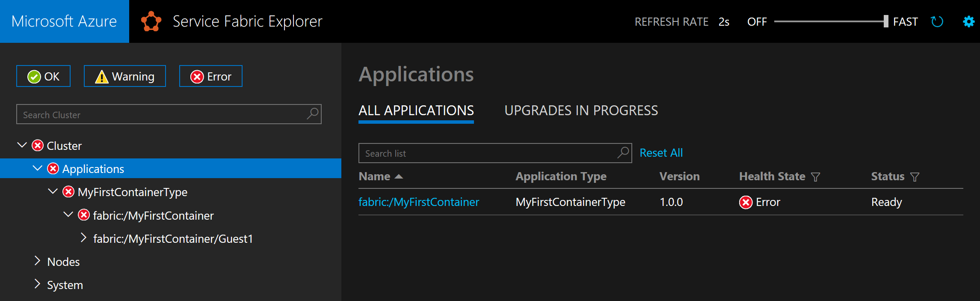Click the Reset All link
Viewport: 980px width, 301px height.
click(661, 153)
